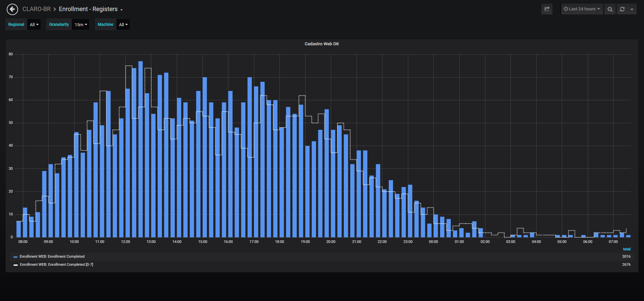Click blue Enrollment Completed color swatch

(x=15, y=257)
